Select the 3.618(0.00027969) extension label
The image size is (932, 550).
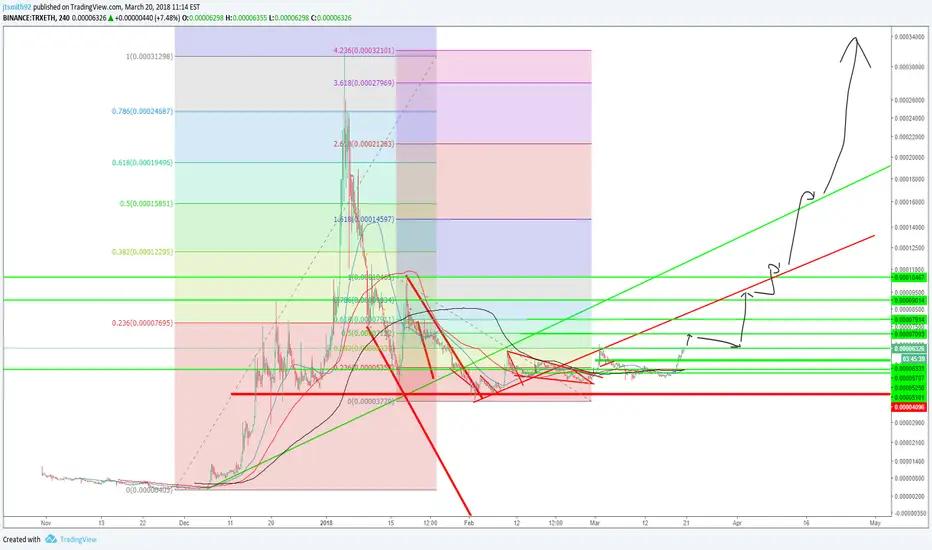tap(364, 83)
